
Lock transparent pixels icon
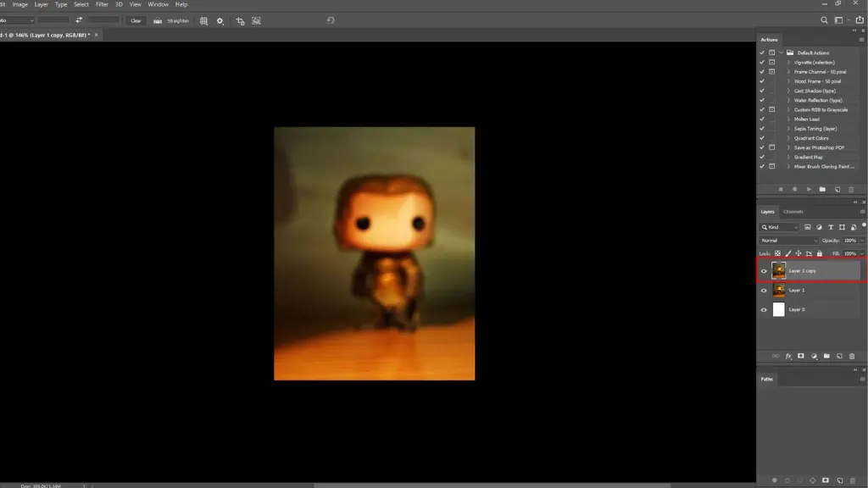coord(777,253)
